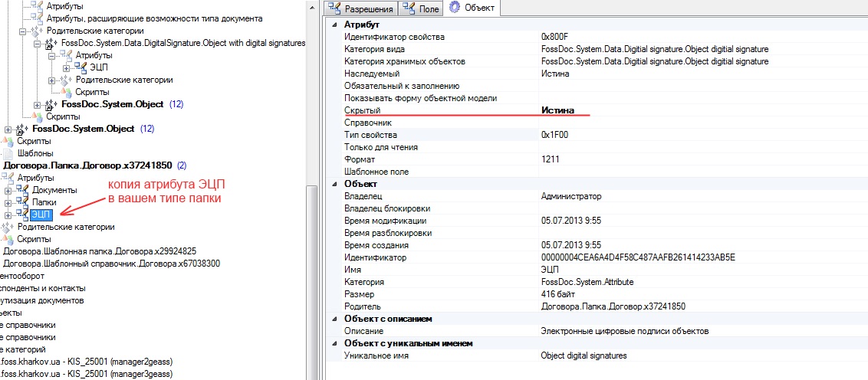This screenshot has height=380, width=868.
Task: Click the Документы attribute icon
Action: tap(23, 190)
